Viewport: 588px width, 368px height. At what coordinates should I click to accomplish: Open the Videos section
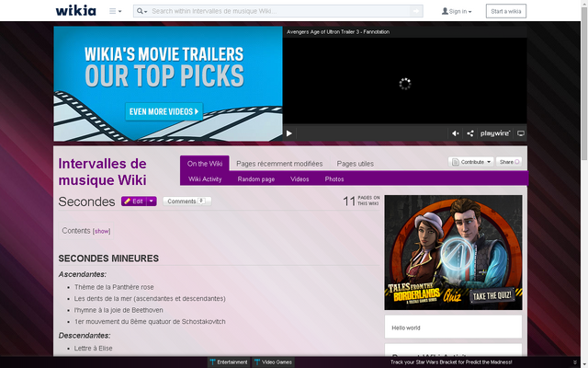(x=300, y=179)
